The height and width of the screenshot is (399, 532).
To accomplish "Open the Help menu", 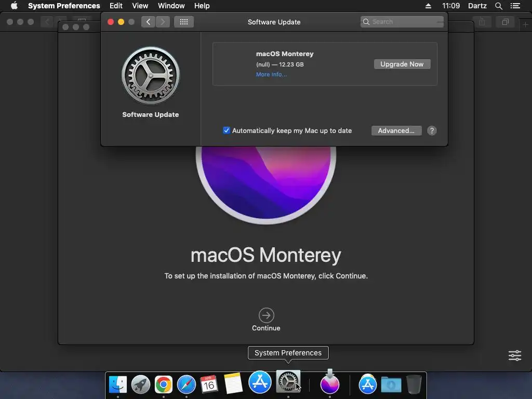I will (202, 6).
